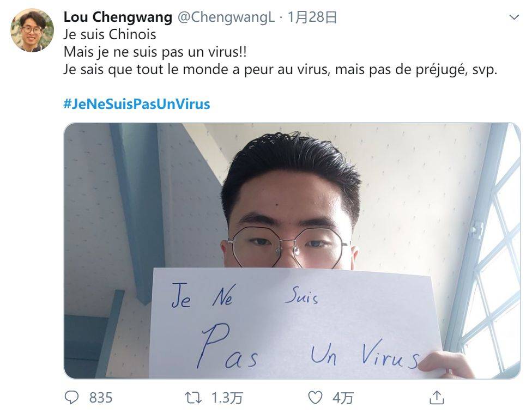This screenshot has width=526, height=420.
Task: Open the Lou Chengwang display name
Action: (118, 17)
